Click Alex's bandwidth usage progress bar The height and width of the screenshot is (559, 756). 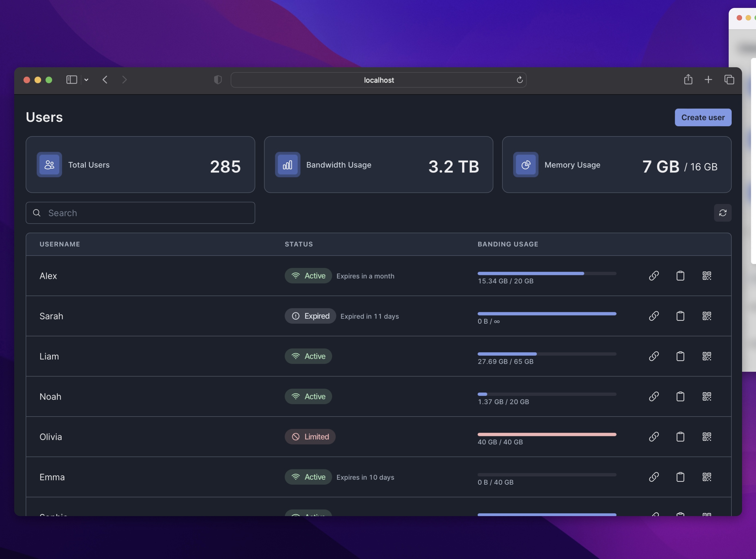click(547, 273)
